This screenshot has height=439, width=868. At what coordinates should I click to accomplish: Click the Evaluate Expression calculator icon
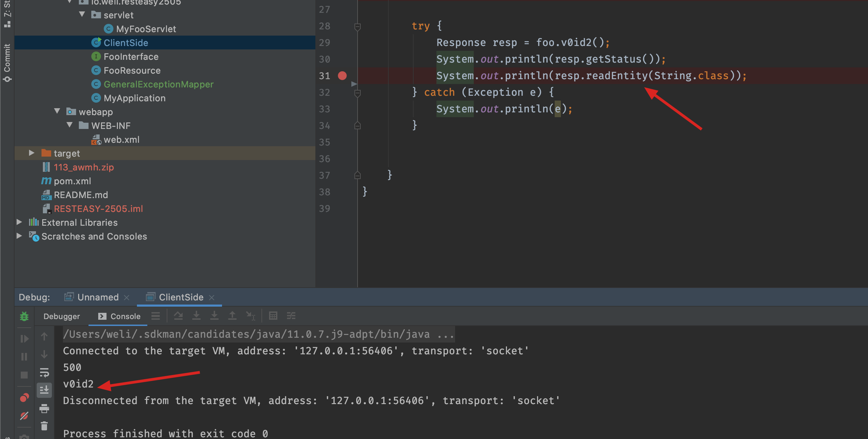pos(273,316)
